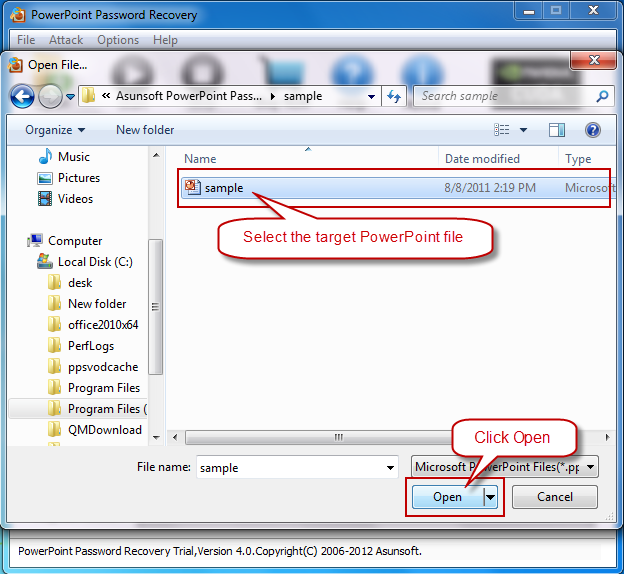Click PowerPoint Password Recovery title bar icon
Viewport: 624px width, 574px height.
click(x=18, y=15)
